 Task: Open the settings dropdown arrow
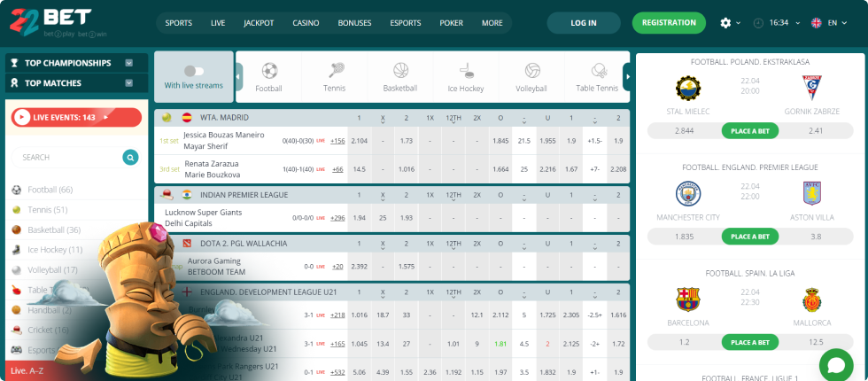pos(739,23)
